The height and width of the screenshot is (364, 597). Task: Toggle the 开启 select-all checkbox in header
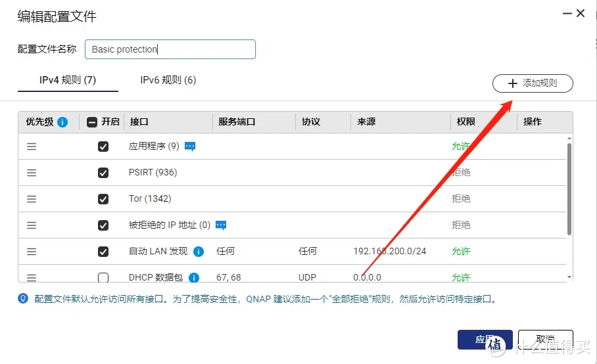coord(92,122)
